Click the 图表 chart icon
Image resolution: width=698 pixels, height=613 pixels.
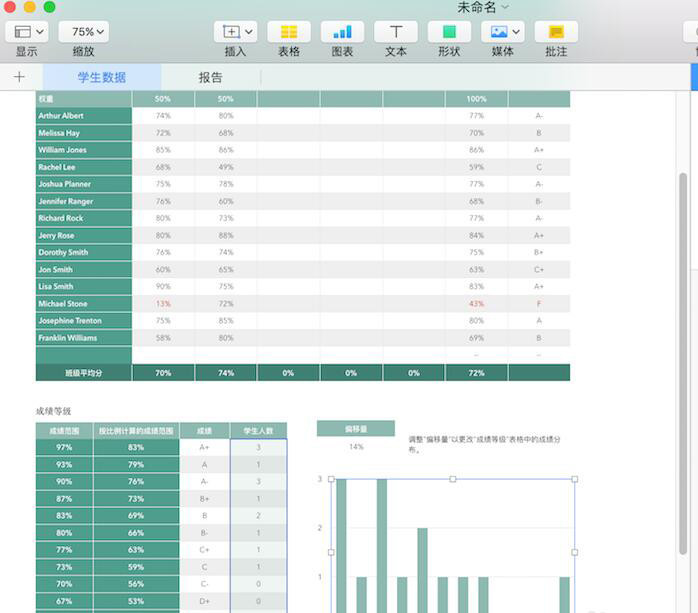coord(342,32)
